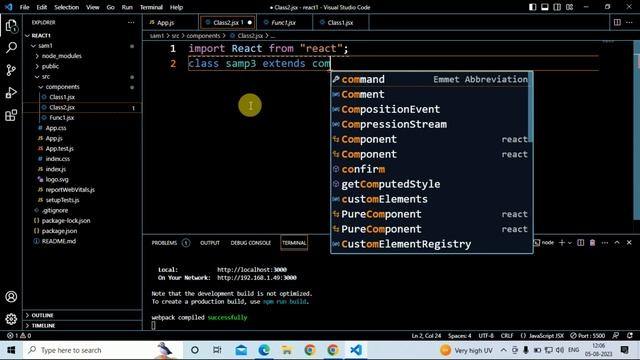Screen dimensions: 640x360
Task: Open the OUTPUT panel tab
Action: pyautogui.click(x=210, y=243)
